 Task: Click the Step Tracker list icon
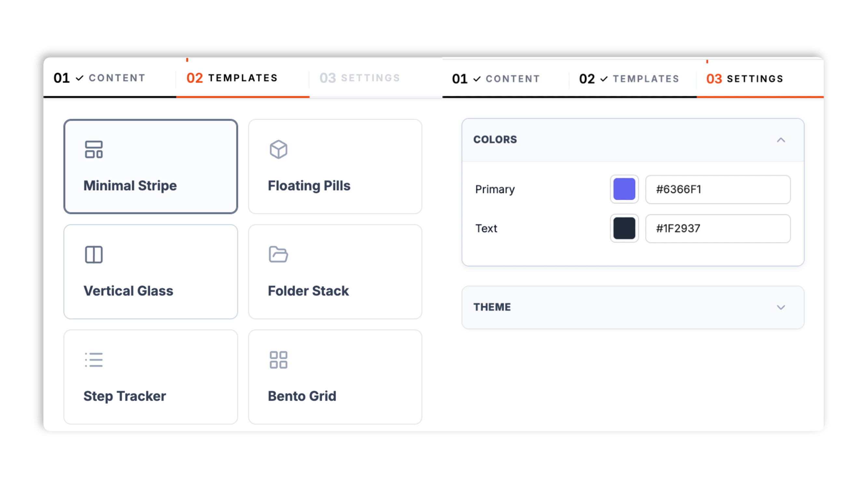[94, 360]
